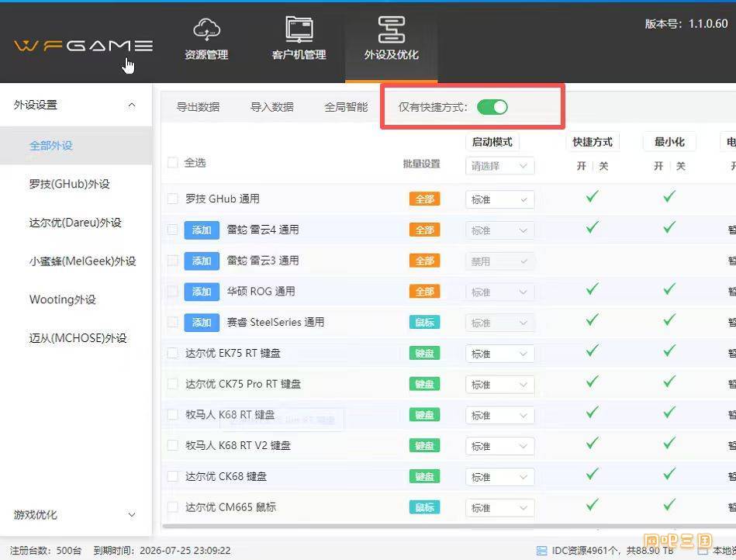Click the 全部 tag for 罗技 GHub 通用
736x560 pixels.
pyautogui.click(x=424, y=199)
